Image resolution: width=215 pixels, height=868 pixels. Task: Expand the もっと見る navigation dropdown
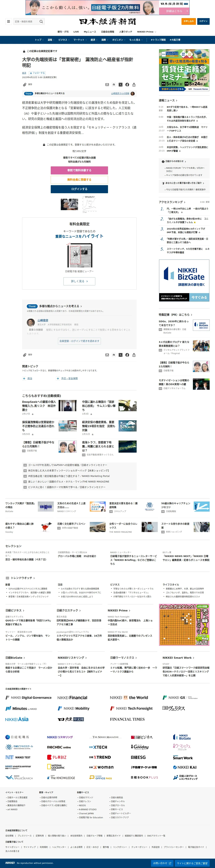tap(136, 40)
